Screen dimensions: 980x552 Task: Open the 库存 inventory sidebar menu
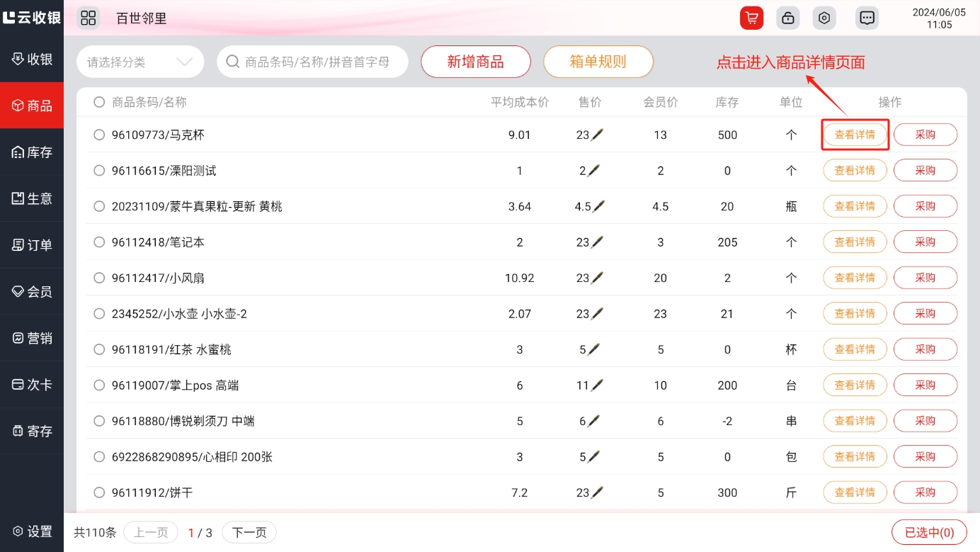point(32,152)
